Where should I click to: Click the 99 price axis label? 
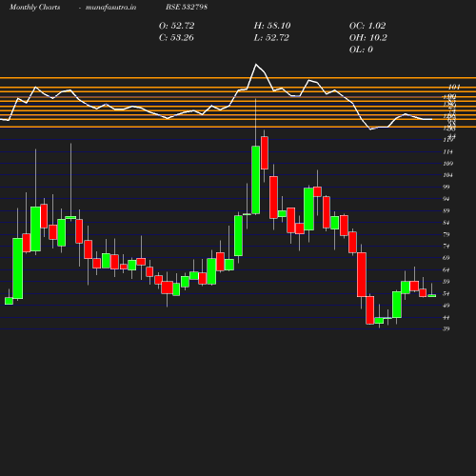click(x=446, y=187)
